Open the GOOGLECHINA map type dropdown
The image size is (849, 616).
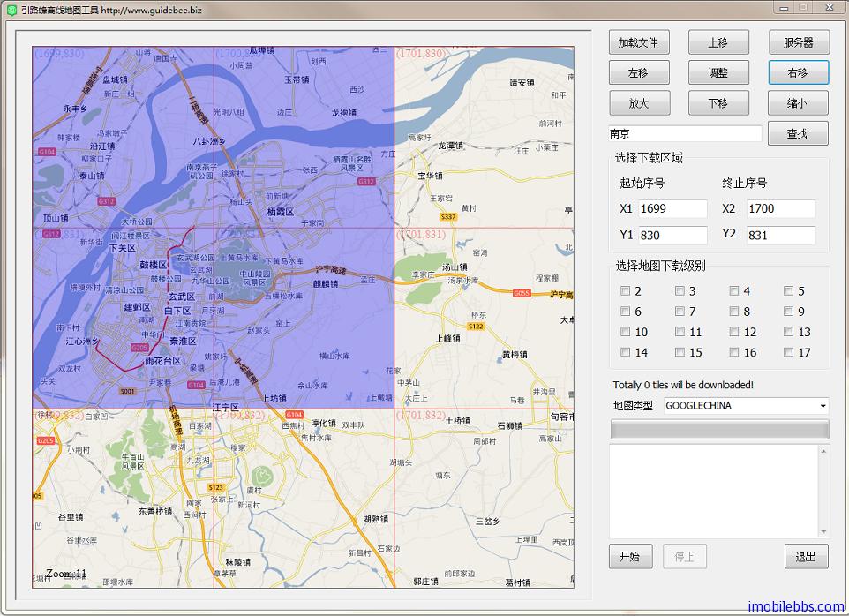(746, 406)
